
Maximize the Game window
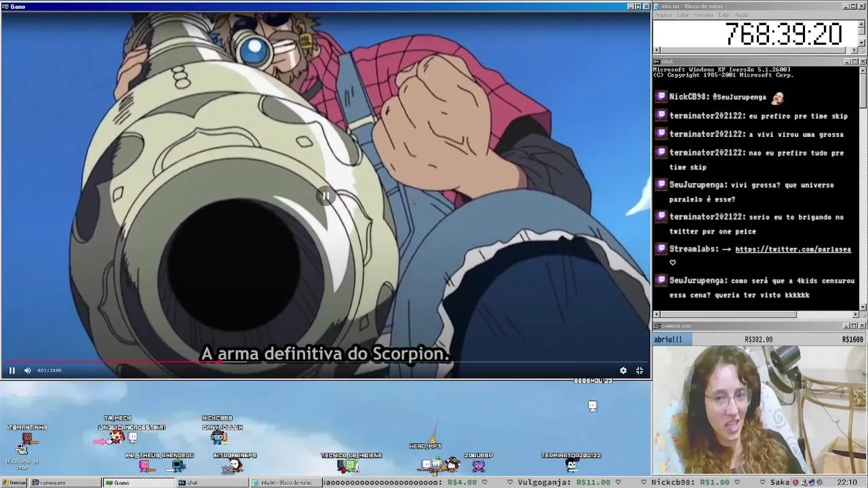(638, 6)
